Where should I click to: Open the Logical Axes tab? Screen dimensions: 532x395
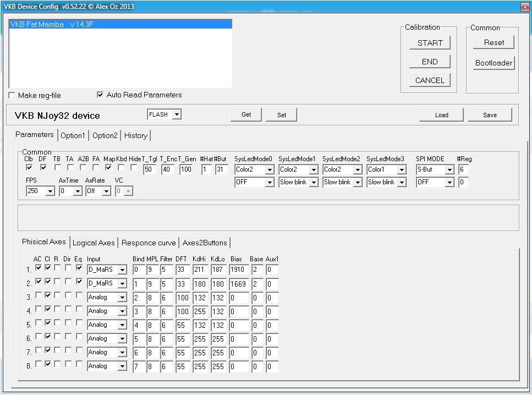tap(94, 243)
